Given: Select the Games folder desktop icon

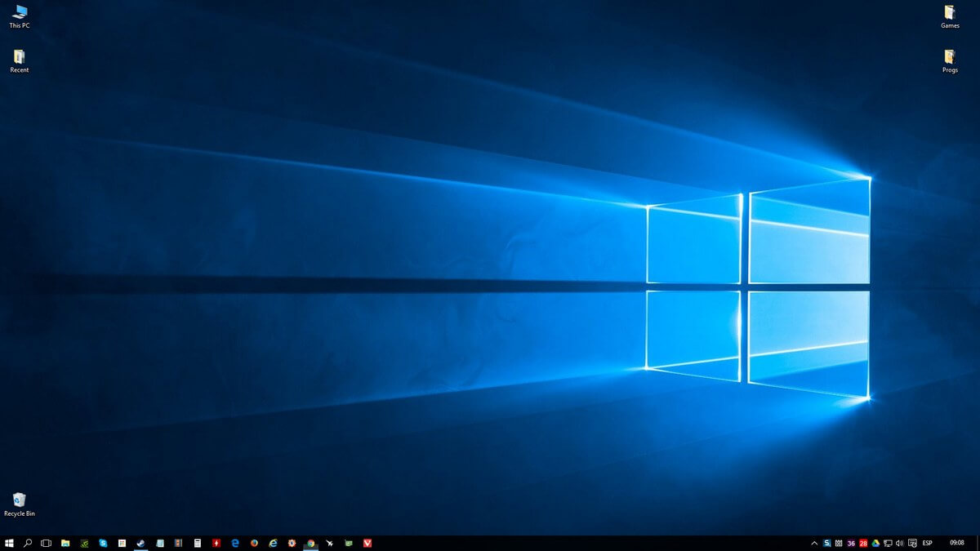Looking at the screenshot, I should pyautogui.click(x=950, y=16).
